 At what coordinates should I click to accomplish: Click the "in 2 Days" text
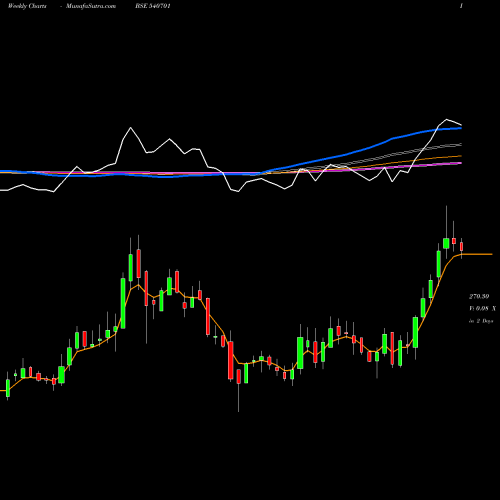(481, 321)
